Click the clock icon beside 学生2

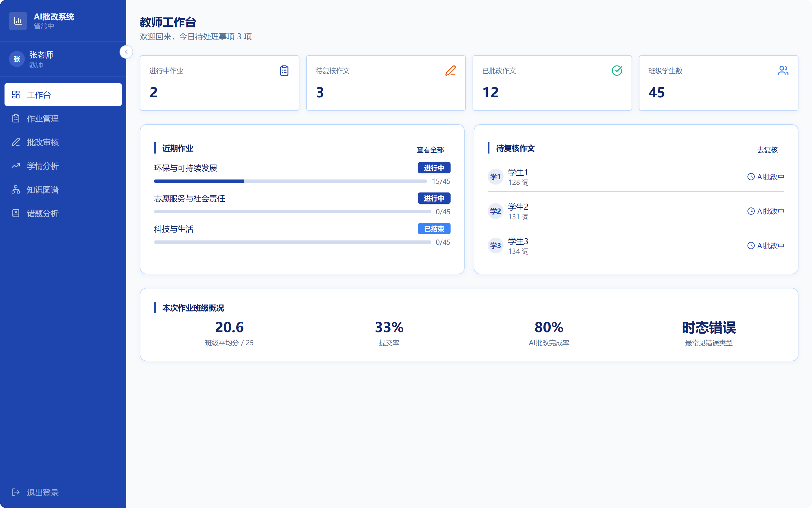point(751,211)
